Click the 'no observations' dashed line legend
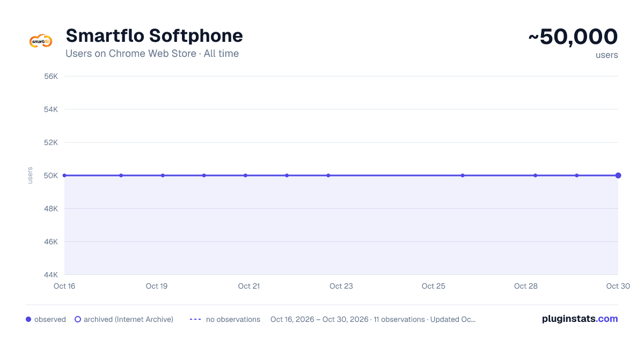This screenshot has height=338, width=644. point(195,319)
